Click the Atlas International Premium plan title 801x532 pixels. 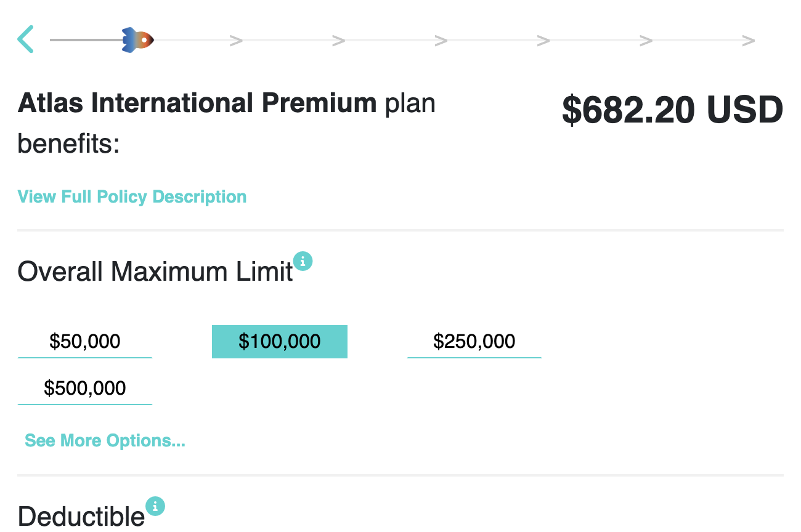(197, 103)
